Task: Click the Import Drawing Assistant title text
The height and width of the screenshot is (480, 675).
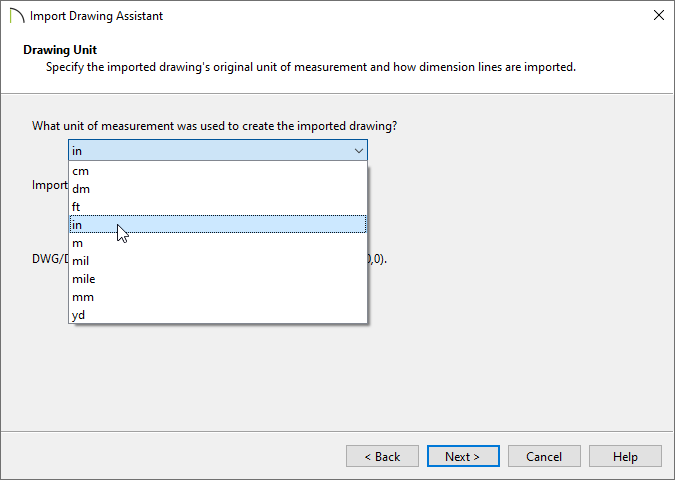Action: pyautogui.click(x=96, y=16)
